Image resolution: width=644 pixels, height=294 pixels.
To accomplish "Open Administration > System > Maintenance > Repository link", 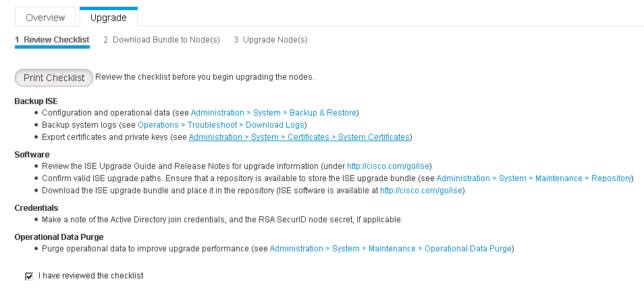I will point(534,178).
